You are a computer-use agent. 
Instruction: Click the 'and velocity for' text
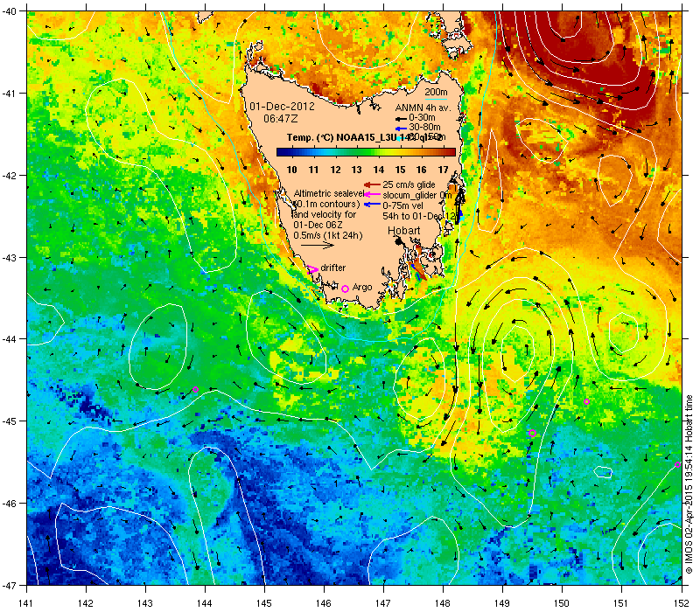click(x=325, y=214)
